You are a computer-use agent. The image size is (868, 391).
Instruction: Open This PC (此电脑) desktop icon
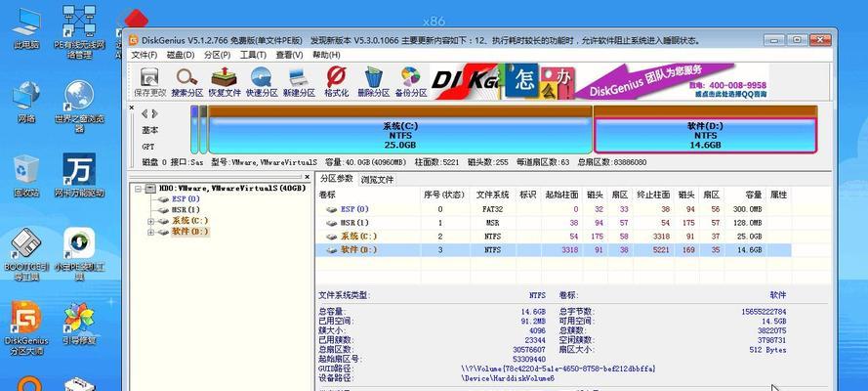pyautogui.click(x=26, y=29)
